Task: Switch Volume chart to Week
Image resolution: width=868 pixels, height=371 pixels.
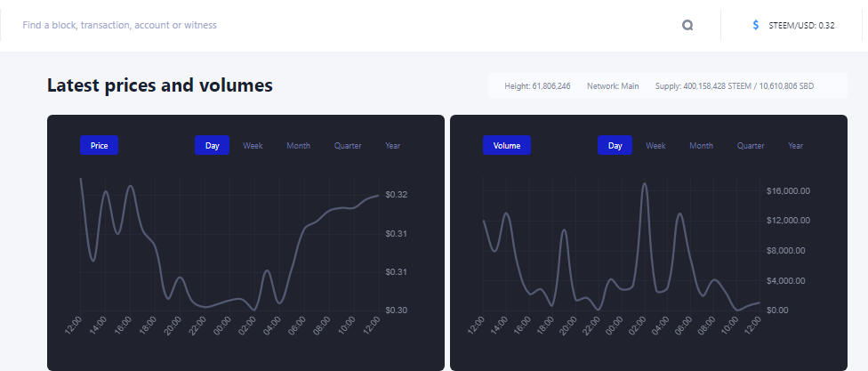Action: pyautogui.click(x=656, y=146)
